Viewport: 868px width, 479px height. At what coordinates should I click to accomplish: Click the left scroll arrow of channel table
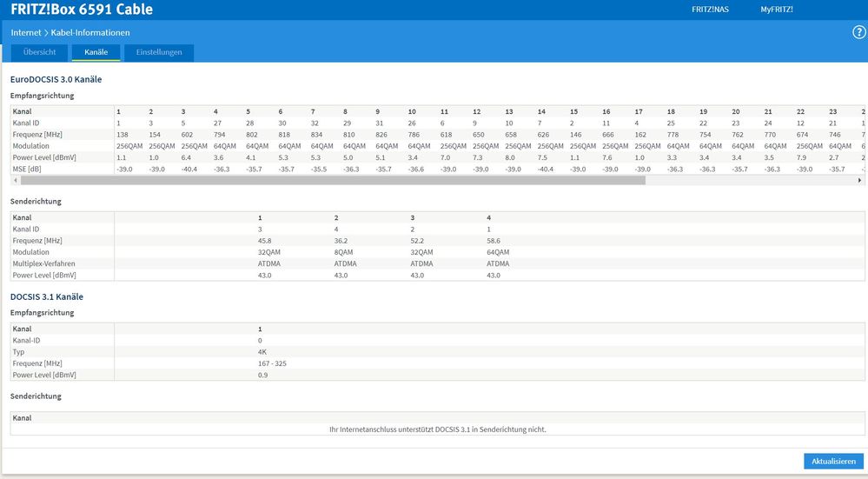tap(15, 181)
